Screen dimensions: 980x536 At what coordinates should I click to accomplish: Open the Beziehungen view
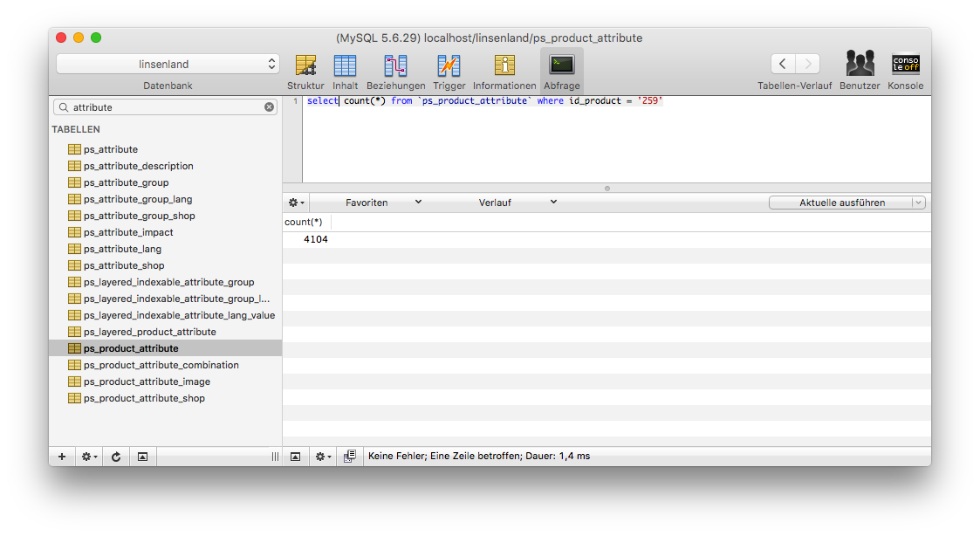(x=395, y=72)
